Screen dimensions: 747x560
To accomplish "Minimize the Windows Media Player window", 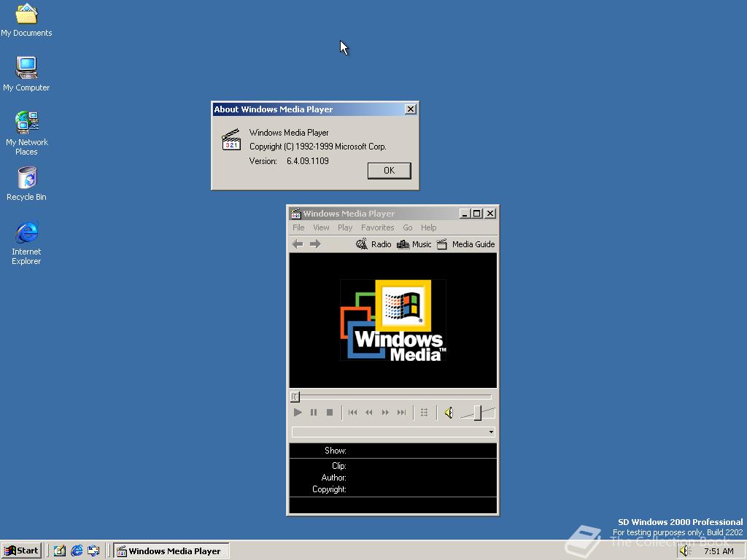I will pyautogui.click(x=465, y=214).
